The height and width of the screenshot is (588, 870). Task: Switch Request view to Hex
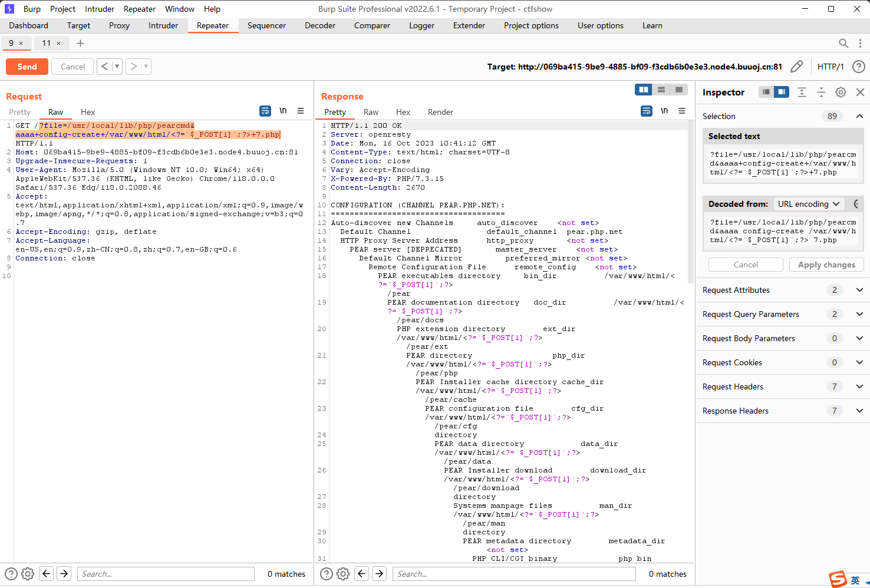pyautogui.click(x=88, y=112)
